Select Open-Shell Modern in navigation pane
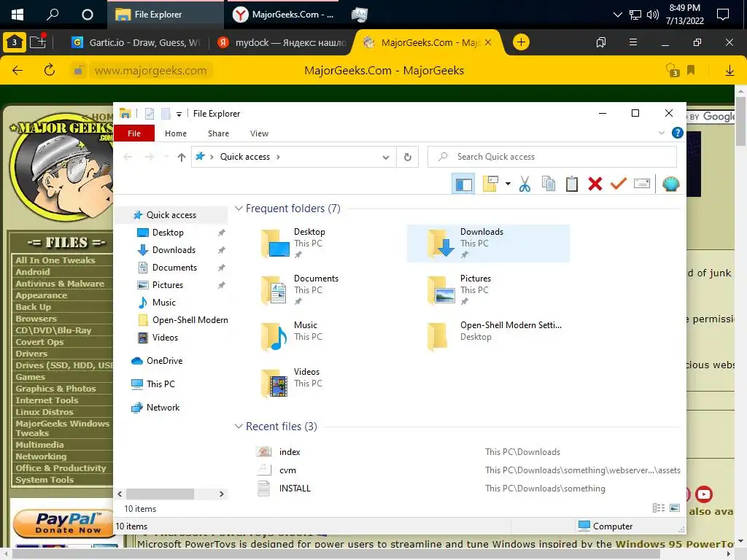The width and height of the screenshot is (747, 560). pos(190,320)
